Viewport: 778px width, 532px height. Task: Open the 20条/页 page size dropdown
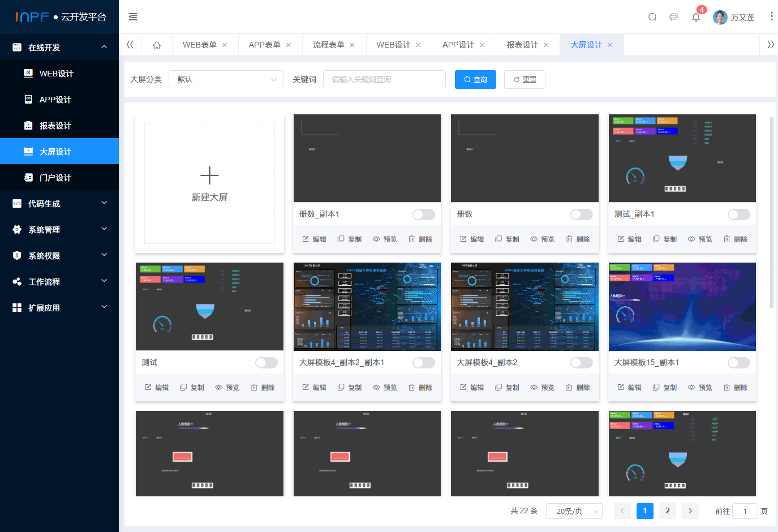574,510
